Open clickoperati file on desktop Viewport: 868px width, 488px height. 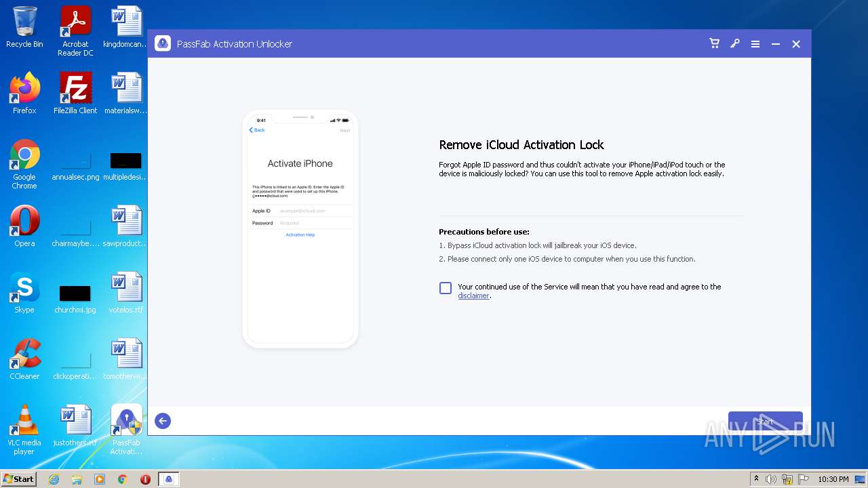[x=75, y=365]
